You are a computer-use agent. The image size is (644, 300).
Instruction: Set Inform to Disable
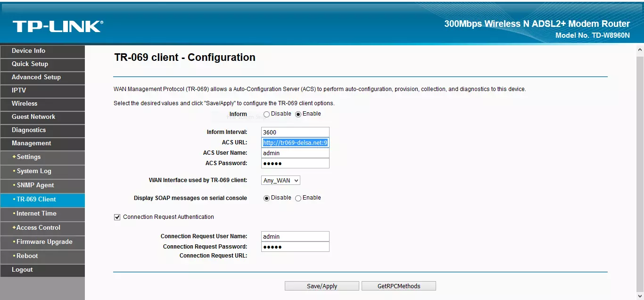click(266, 114)
